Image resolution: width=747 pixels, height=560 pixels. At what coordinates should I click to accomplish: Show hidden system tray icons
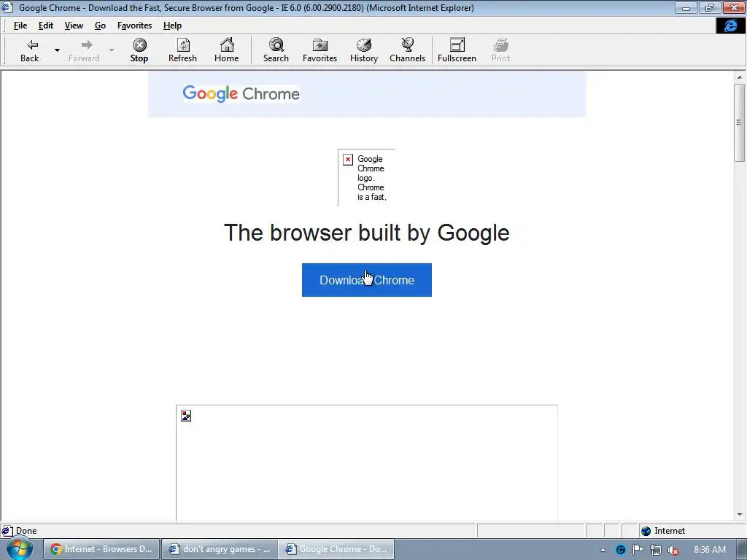coord(603,550)
